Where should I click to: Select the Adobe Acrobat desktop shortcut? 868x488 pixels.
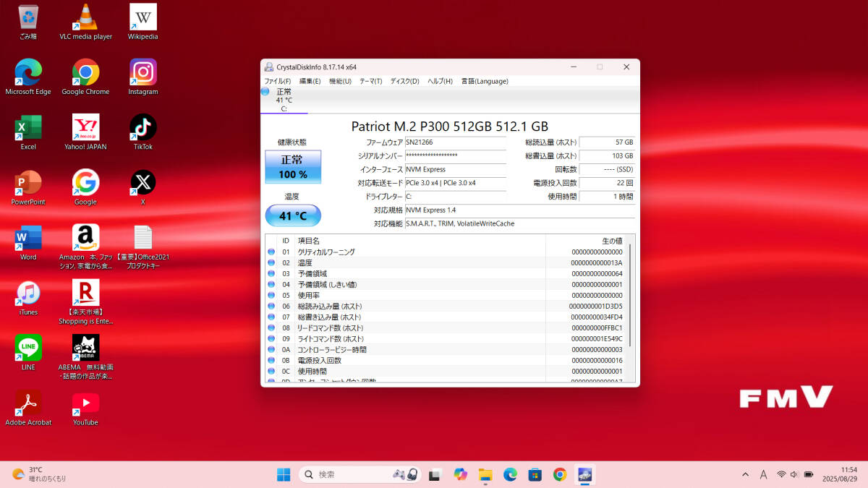tap(28, 408)
